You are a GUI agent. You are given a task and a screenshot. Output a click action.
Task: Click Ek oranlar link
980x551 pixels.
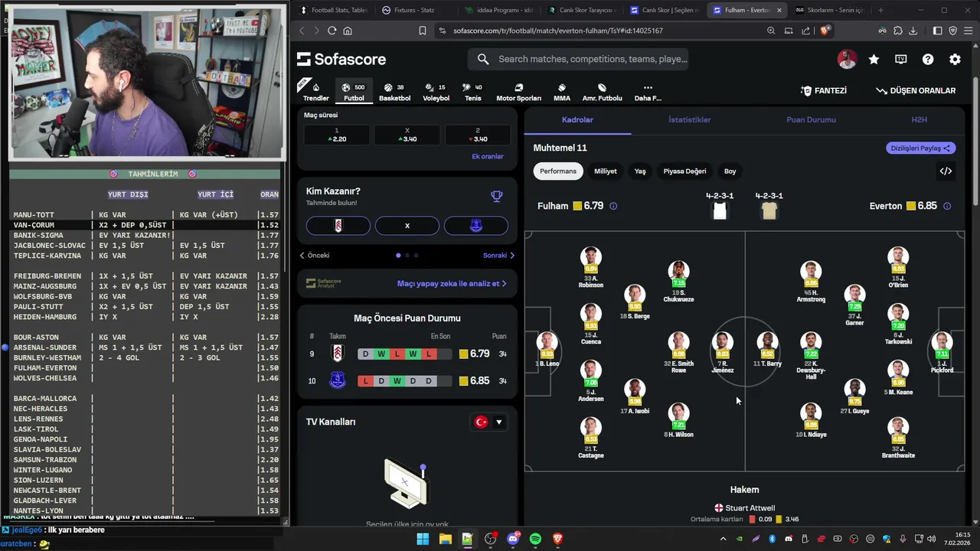pos(488,156)
